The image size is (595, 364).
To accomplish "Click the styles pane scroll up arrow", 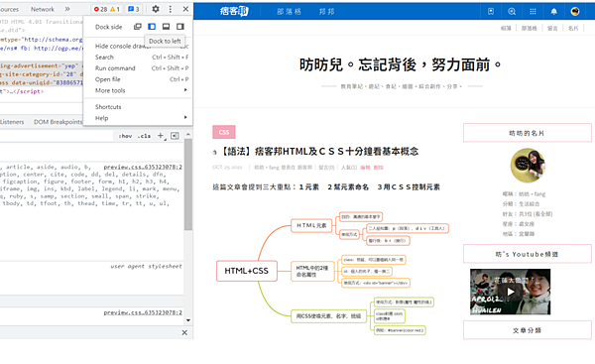I will click(x=188, y=135).
